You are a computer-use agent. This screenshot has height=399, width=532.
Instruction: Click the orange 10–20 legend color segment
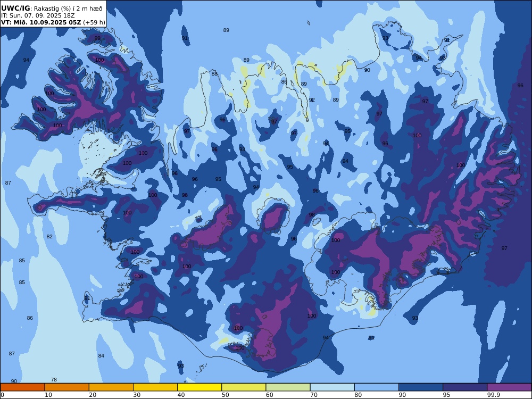pos(67,387)
